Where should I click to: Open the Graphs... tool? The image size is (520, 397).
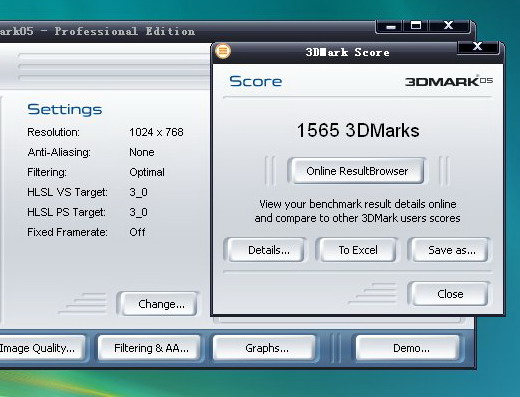click(267, 348)
